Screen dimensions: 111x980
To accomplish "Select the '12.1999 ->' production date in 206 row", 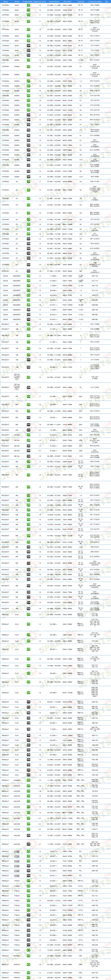I will 54,430.
